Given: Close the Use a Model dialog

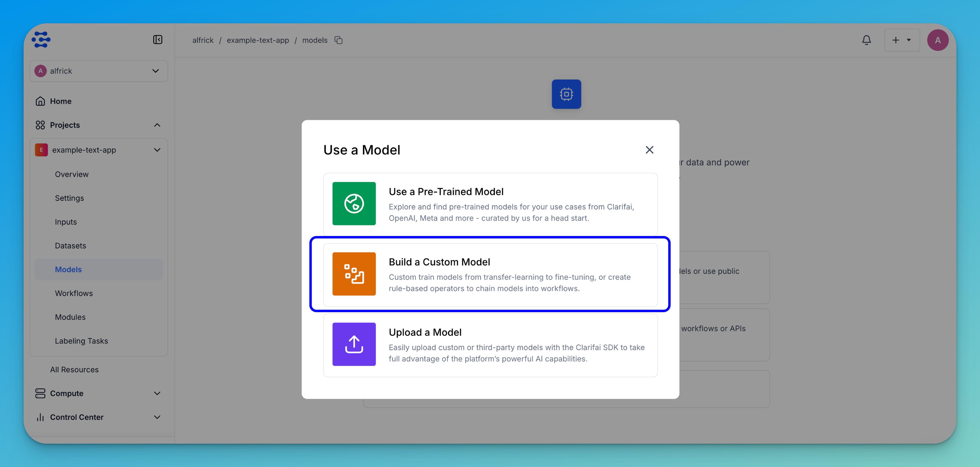Looking at the screenshot, I should (649, 150).
